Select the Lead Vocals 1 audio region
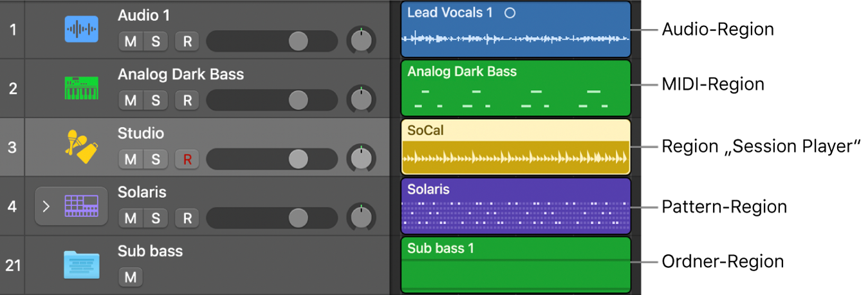This screenshot has height=295, width=868. (515, 30)
